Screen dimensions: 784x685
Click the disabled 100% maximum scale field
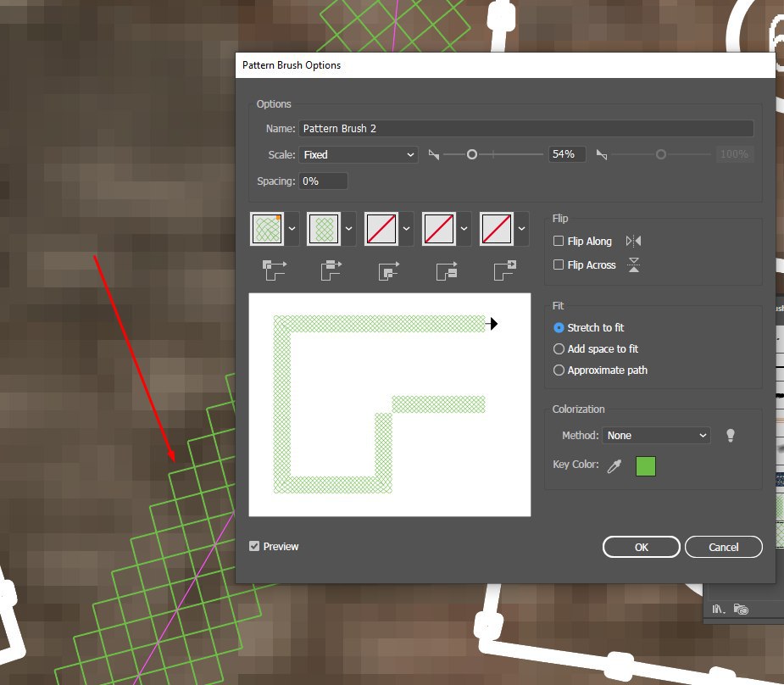point(734,154)
